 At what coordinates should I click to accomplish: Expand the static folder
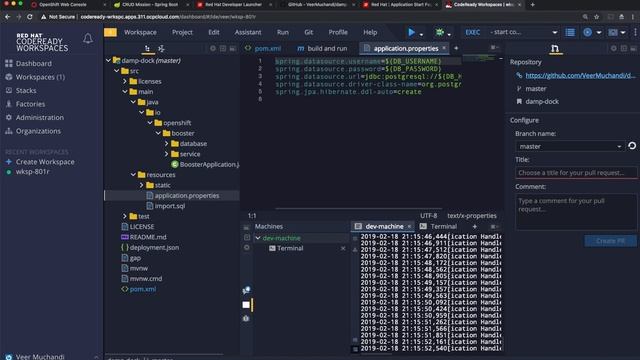pos(142,185)
